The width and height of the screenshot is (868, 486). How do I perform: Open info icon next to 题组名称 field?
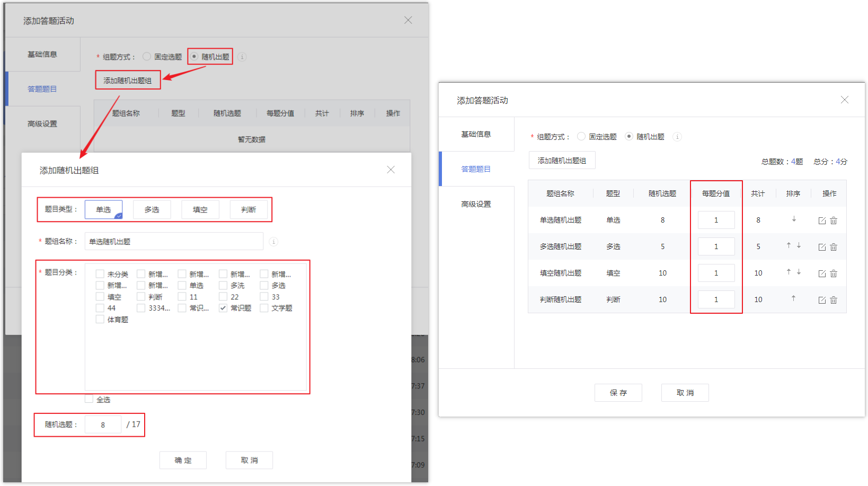(273, 242)
